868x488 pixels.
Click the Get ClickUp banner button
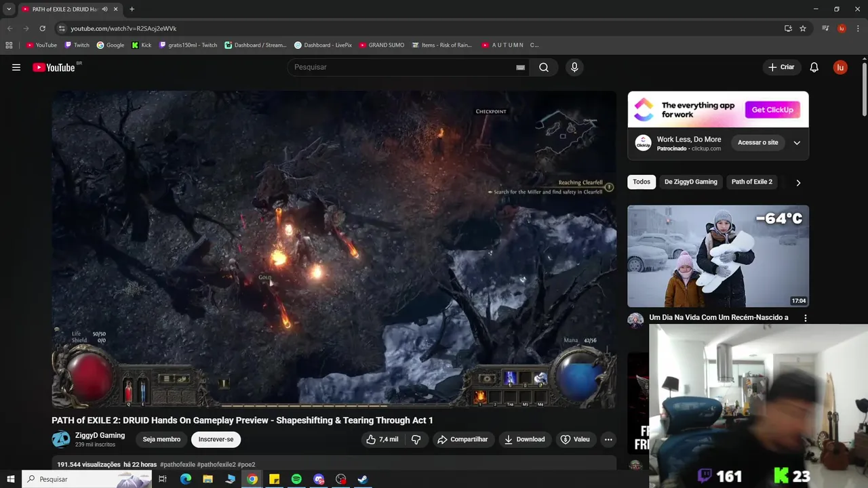pyautogui.click(x=772, y=110)
